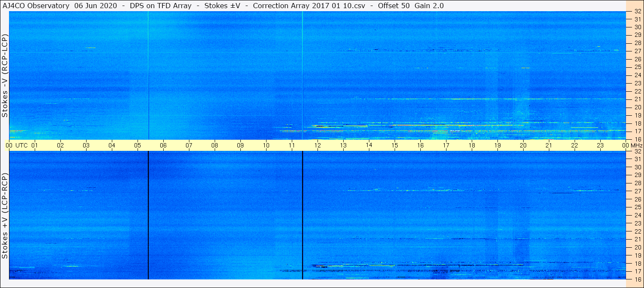
Task: Click the AJ4CO Observatory title text
Action: 36,6
